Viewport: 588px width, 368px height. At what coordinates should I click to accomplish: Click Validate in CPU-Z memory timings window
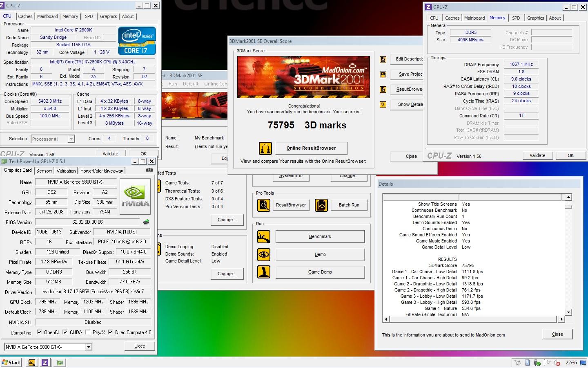pos(537,155)
